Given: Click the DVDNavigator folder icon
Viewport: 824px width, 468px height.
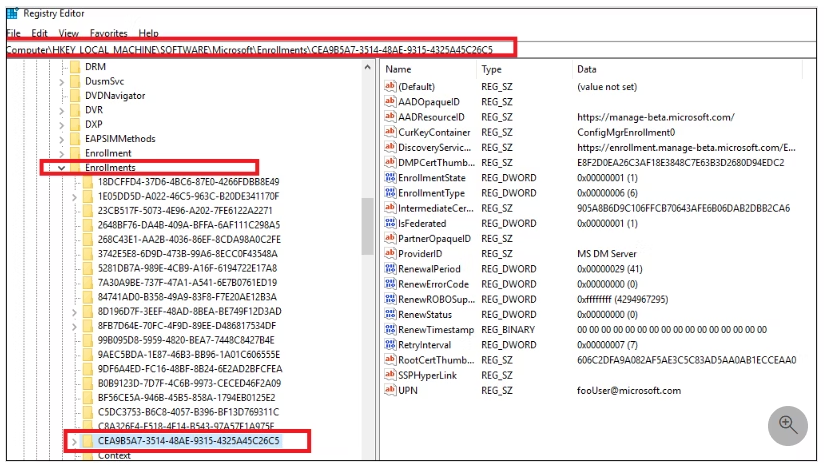Looking at the screenshot, I should (x=75, y=96).
